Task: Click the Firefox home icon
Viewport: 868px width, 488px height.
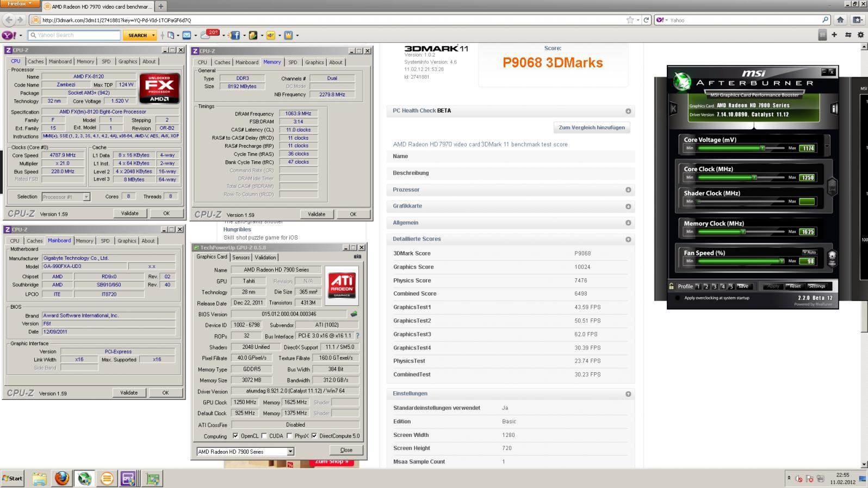Action: tap(840, 20)
